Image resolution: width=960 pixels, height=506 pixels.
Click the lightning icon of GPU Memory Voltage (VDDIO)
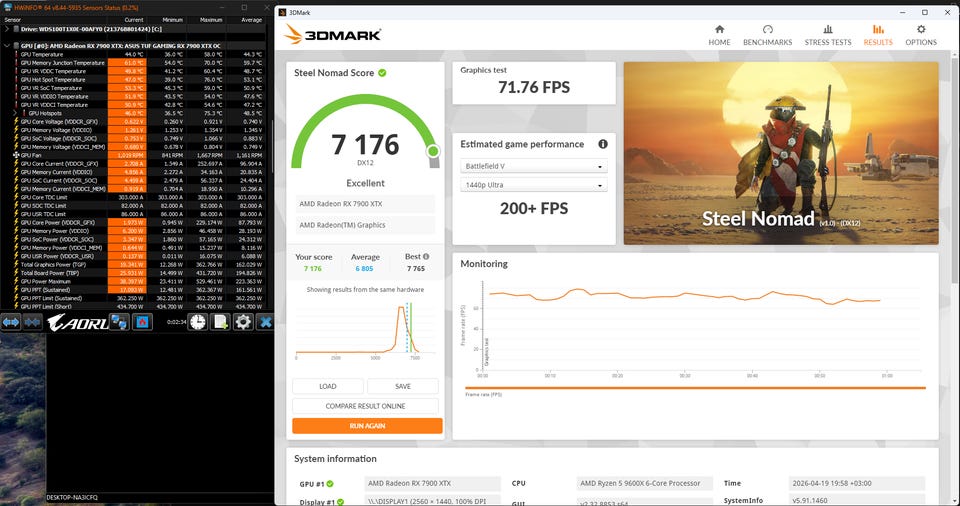pos(16,130)
